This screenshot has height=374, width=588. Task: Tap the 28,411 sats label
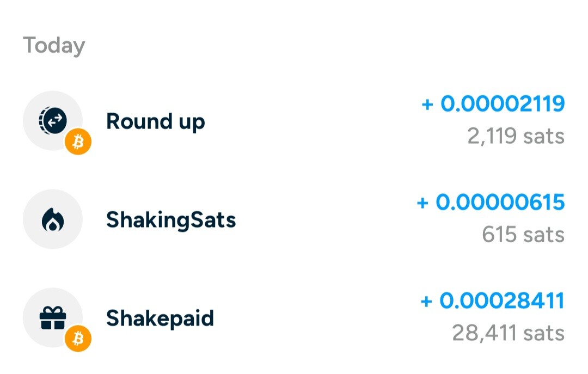click(x=508, y=333)
